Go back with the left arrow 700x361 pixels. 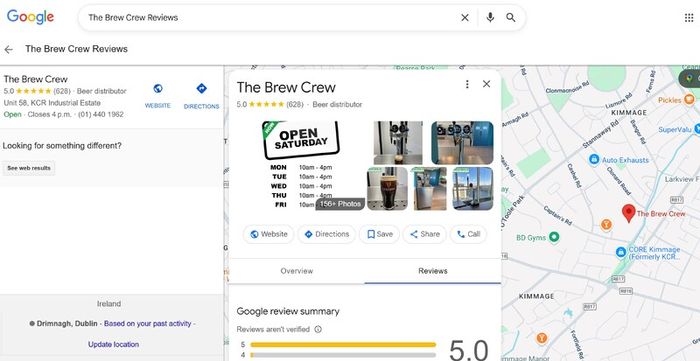(8, 49)
